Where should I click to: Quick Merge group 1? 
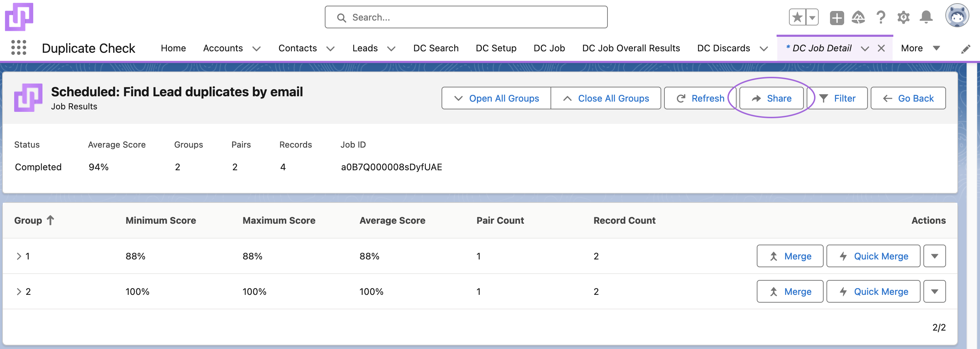[x=873, y=256]
